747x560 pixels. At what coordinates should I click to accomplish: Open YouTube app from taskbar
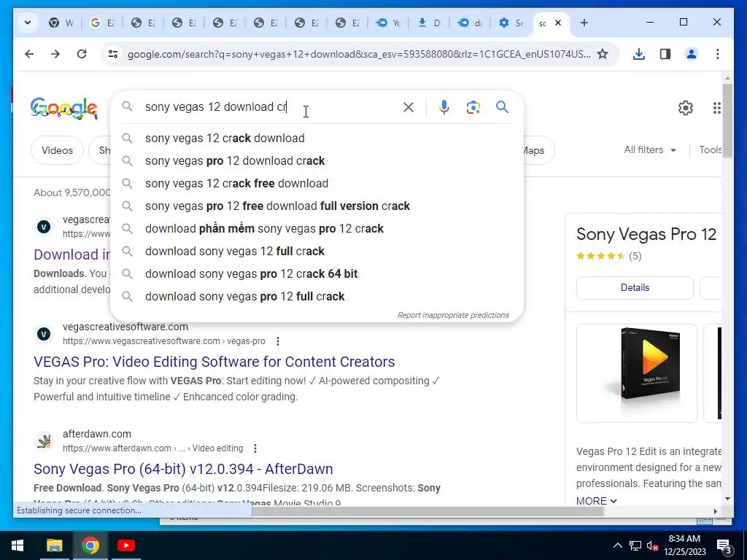click(125, 545)
